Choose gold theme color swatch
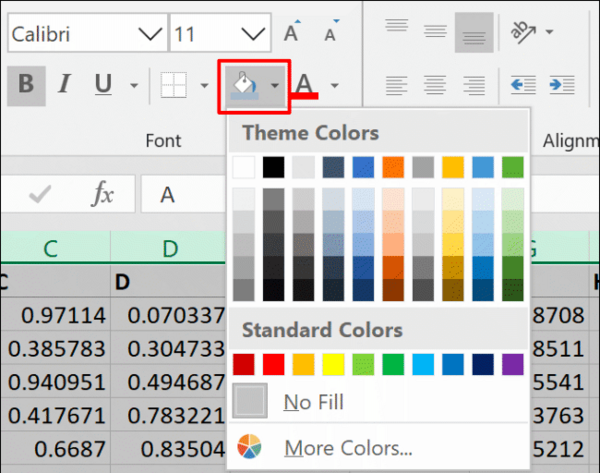This screenshot has height=473, width=600. tap(453, 167)
